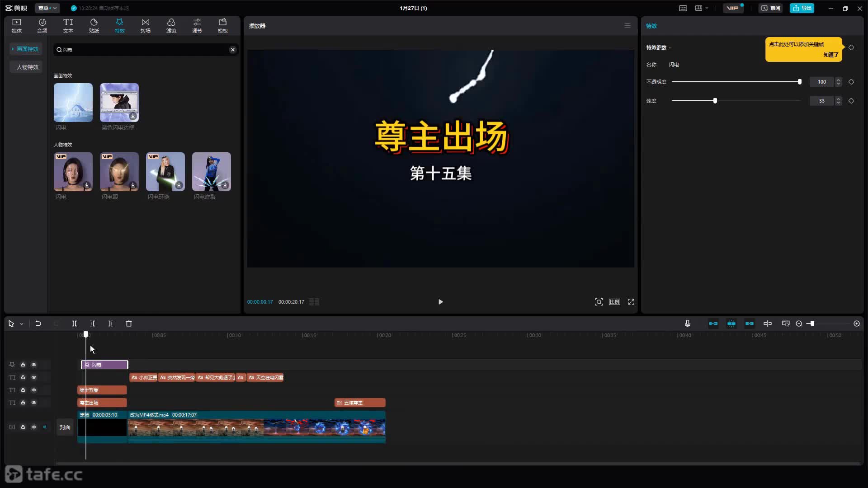Open the selection tool dropdown arrow

click(21, 324)
